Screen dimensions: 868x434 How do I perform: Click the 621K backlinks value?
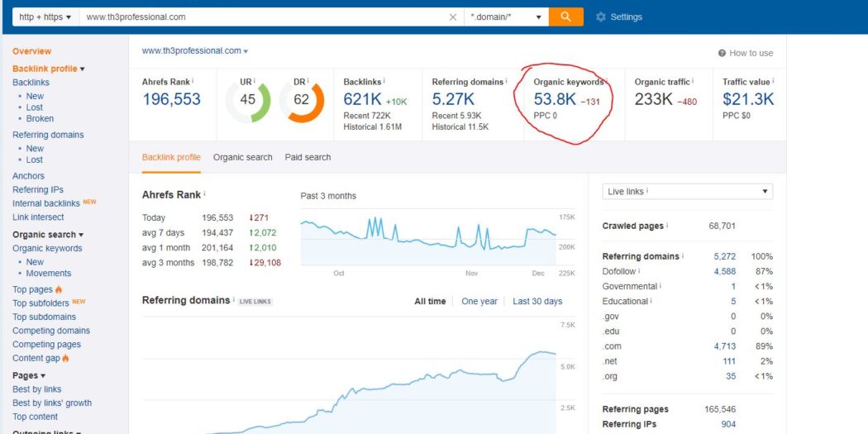coord(363,100)
